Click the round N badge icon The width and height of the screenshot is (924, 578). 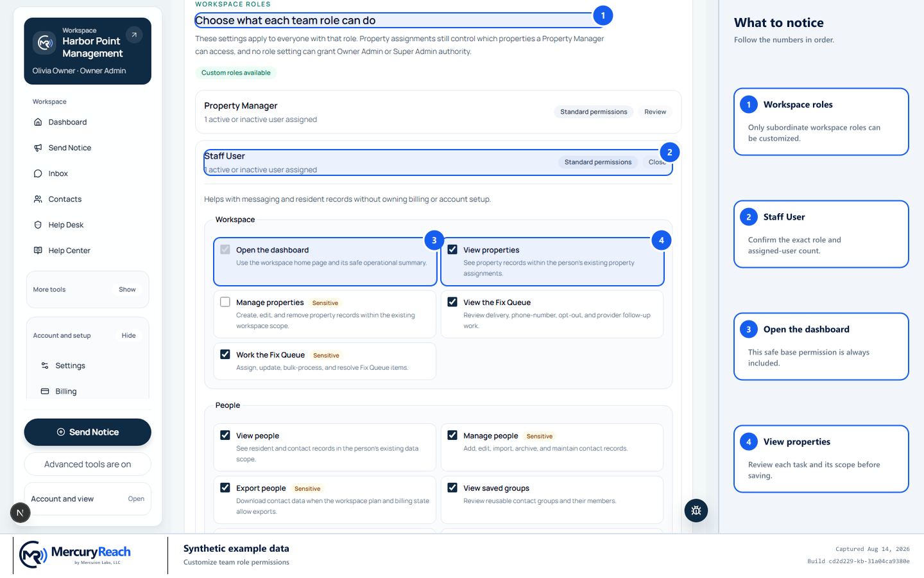pyautogui.click(x=20, y=512)
